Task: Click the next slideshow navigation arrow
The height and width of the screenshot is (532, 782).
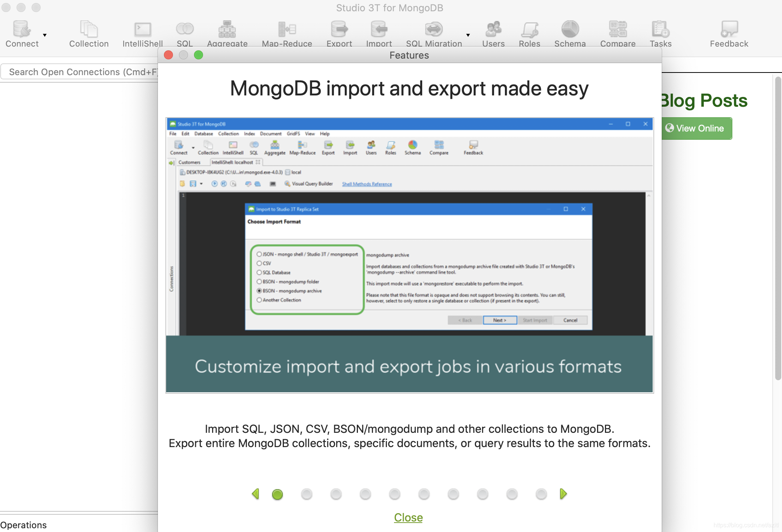Action: (563, 493)
